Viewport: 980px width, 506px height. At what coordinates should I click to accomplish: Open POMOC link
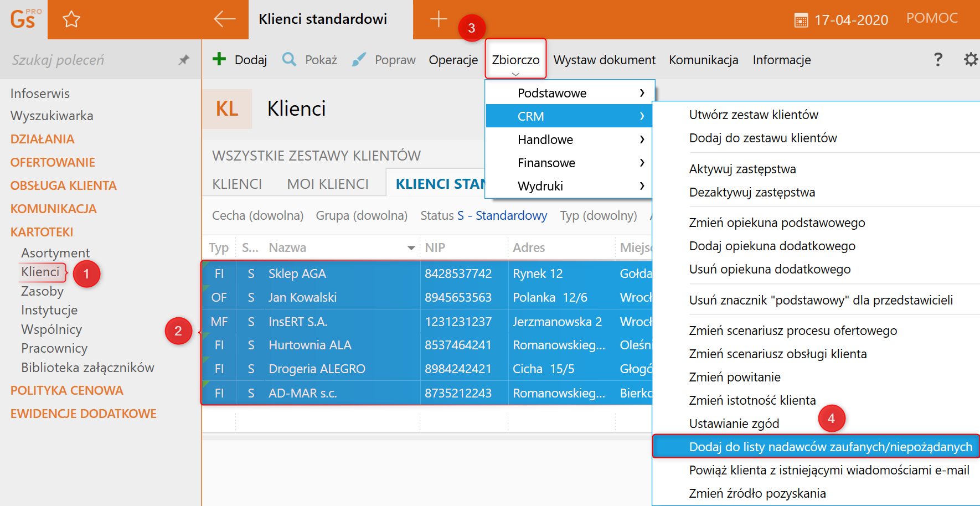(x=932, y=18)
